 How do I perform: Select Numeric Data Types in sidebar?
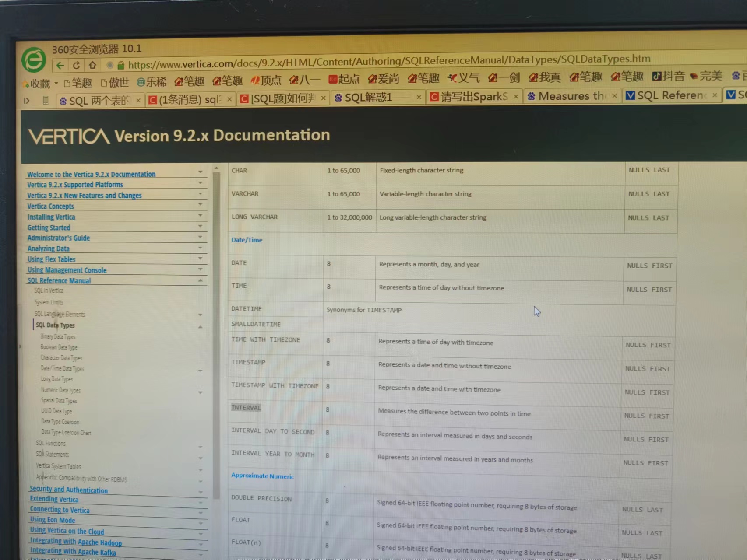[x=60, y=390]
